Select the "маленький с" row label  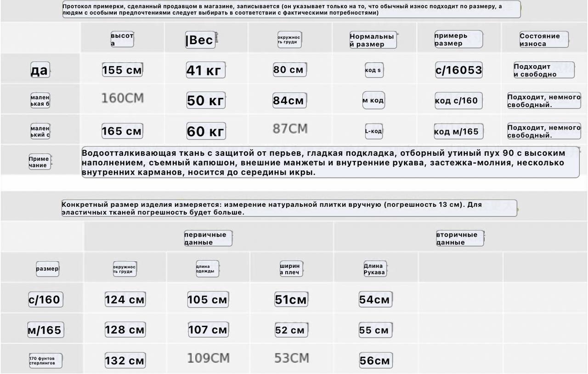pyautogui.click(x=40, y=131)
